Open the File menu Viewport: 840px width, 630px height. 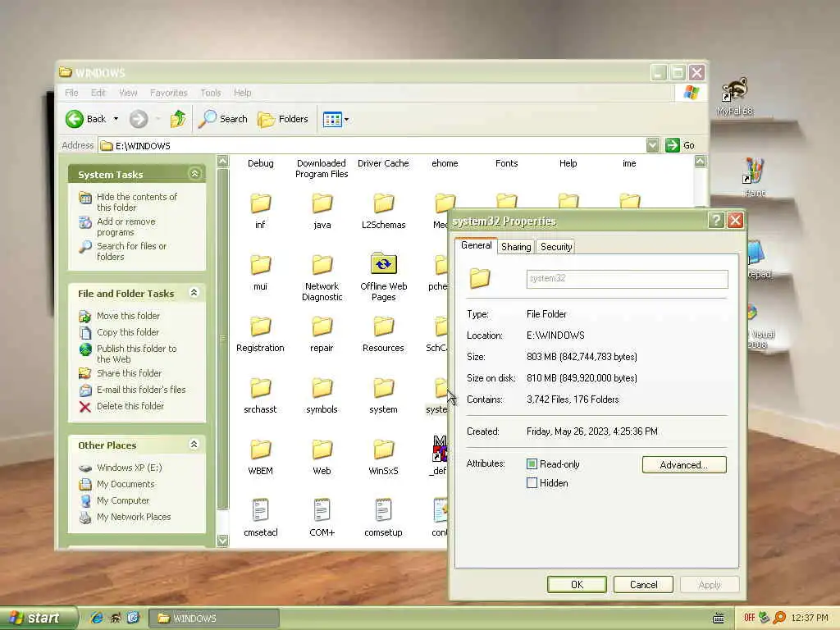coord(71,93)
